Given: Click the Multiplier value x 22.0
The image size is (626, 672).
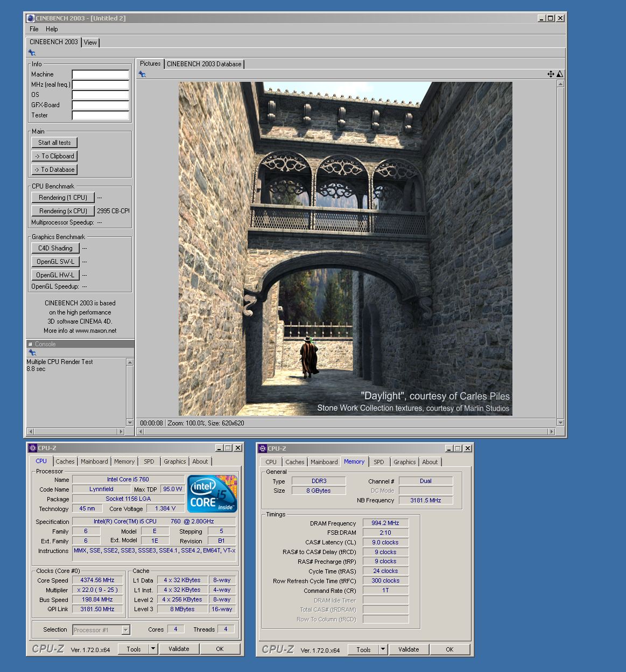Looking at the screenshot, I should click(97, 590).
